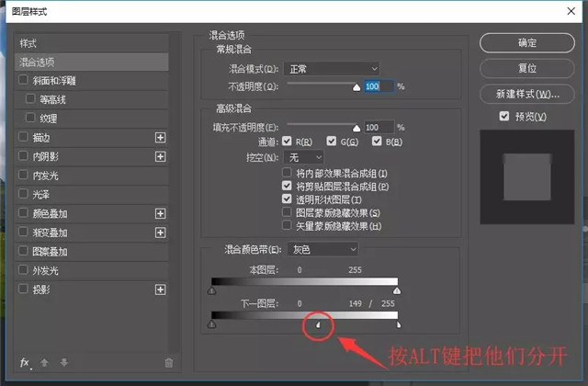
Task: Add another 渐变叠加 effect with plus icon
Action: click(x=160, y=233)
